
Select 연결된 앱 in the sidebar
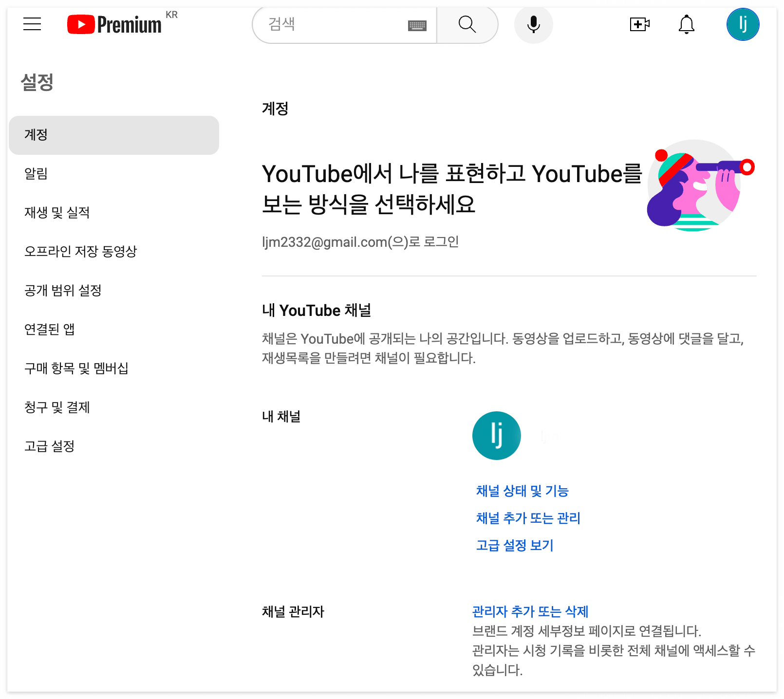click(50, 330)
